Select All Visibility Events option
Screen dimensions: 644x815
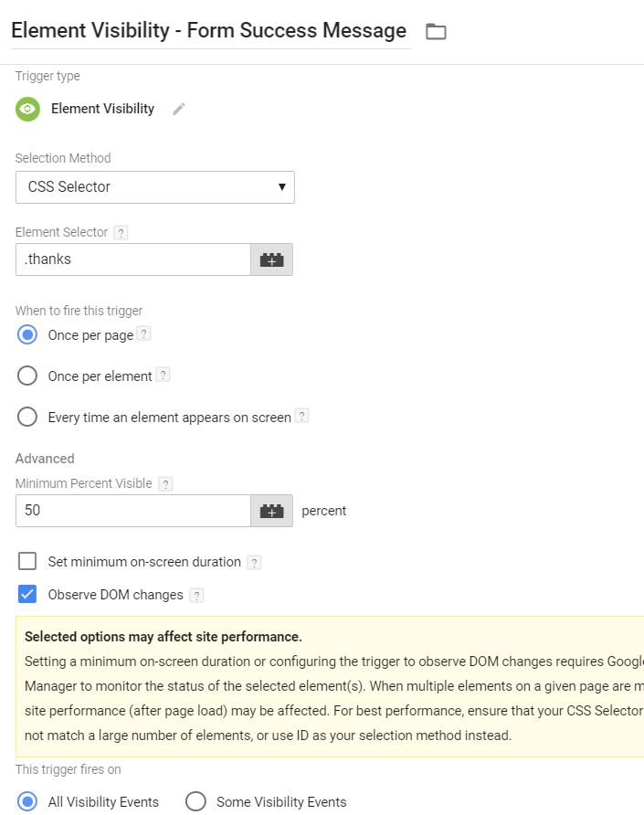(x=28, y=801)
